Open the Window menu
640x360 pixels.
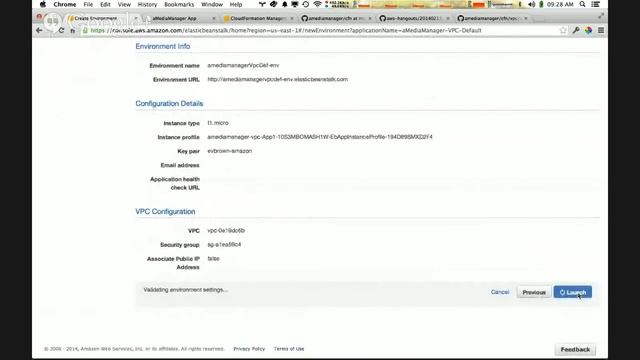coord(212,4)
